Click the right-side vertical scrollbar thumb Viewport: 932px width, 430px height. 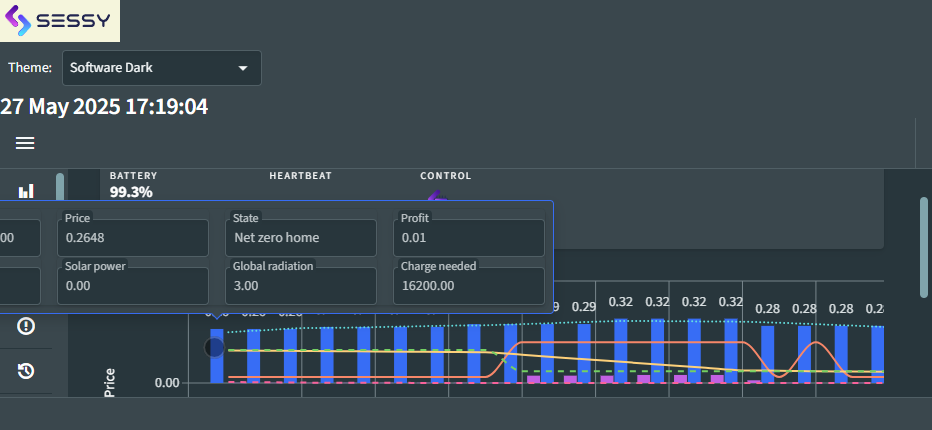point(924,247)
